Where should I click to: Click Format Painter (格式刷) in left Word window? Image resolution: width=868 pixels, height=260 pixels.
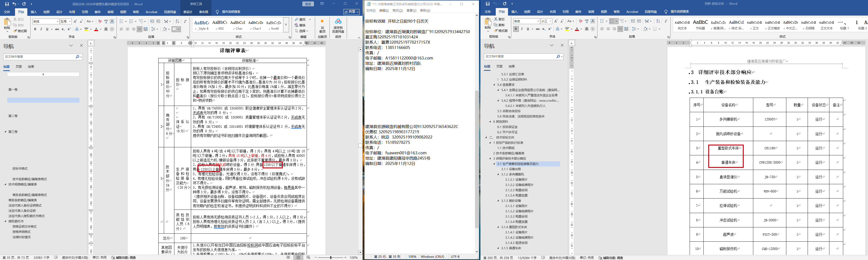click(x=20, y=31)
